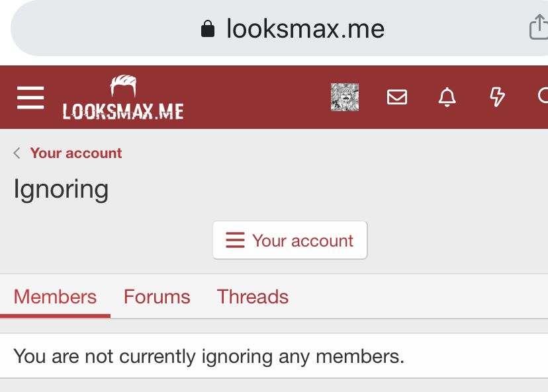Open the lightning bolt What's new icon
Viewport: 548px width, 392px height.
[x=497, y=97]
